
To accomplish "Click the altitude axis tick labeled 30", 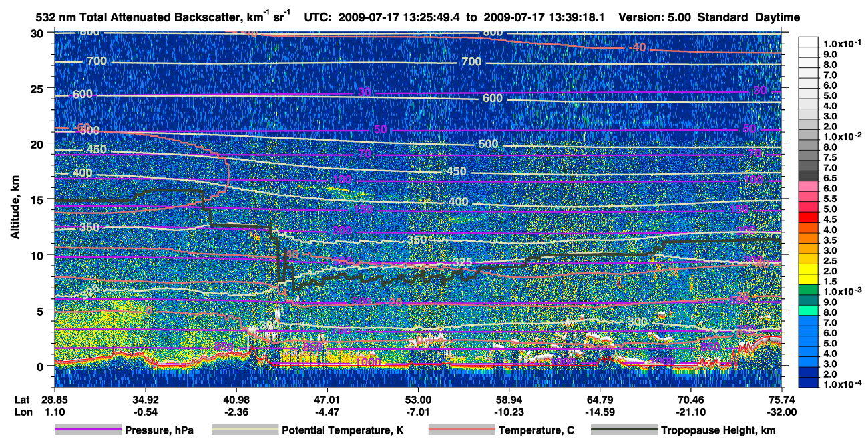I will (38, 33).
